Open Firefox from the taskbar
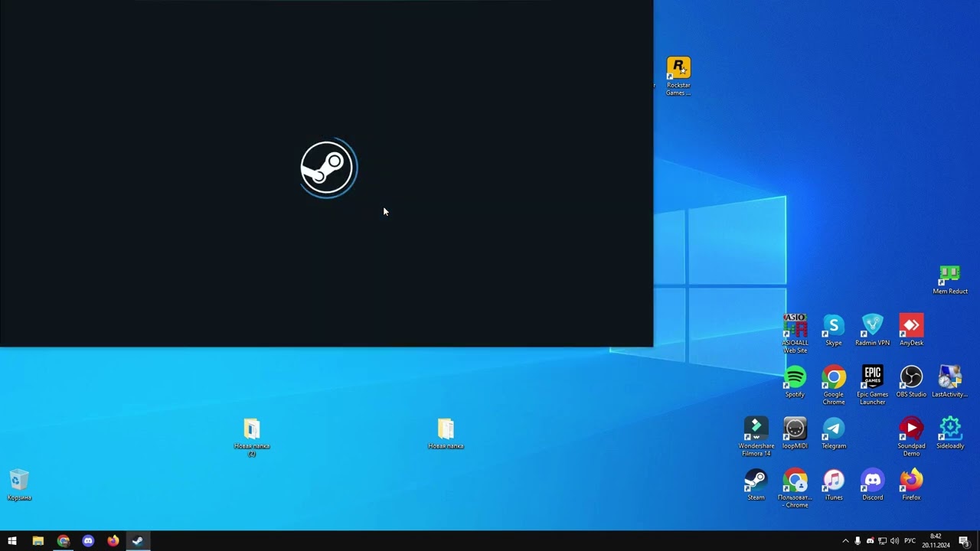980x551 pixels. click(x=113, y=541)
